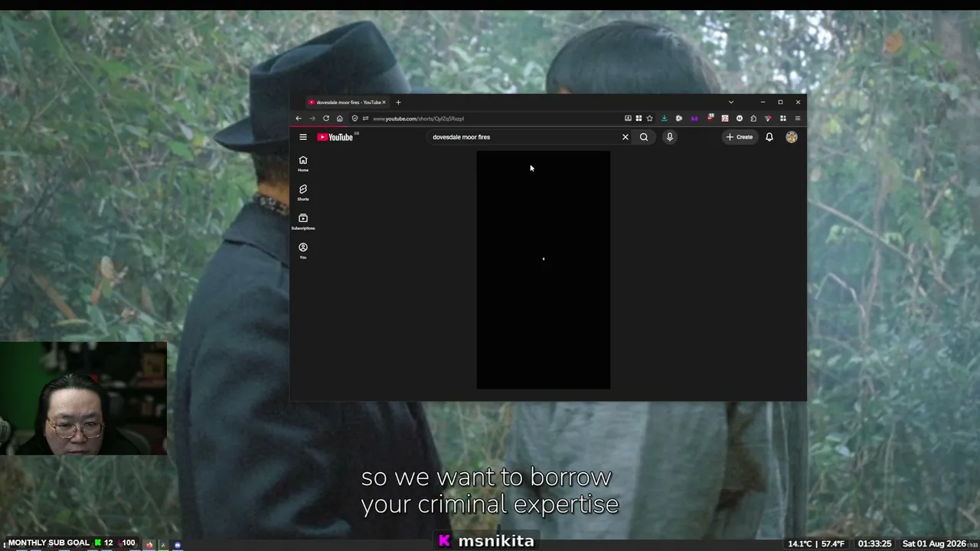Open the YouTube guide hamburger menu

pos(303,137)
